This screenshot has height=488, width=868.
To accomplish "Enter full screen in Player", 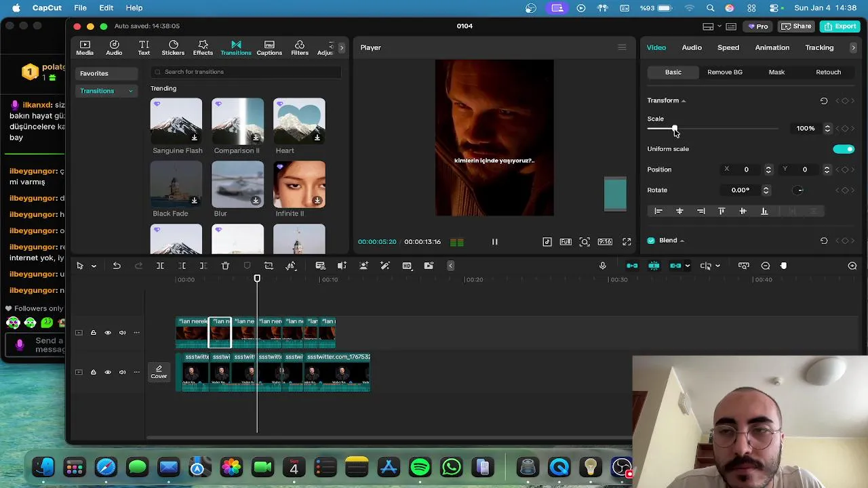I will [627, 242].
